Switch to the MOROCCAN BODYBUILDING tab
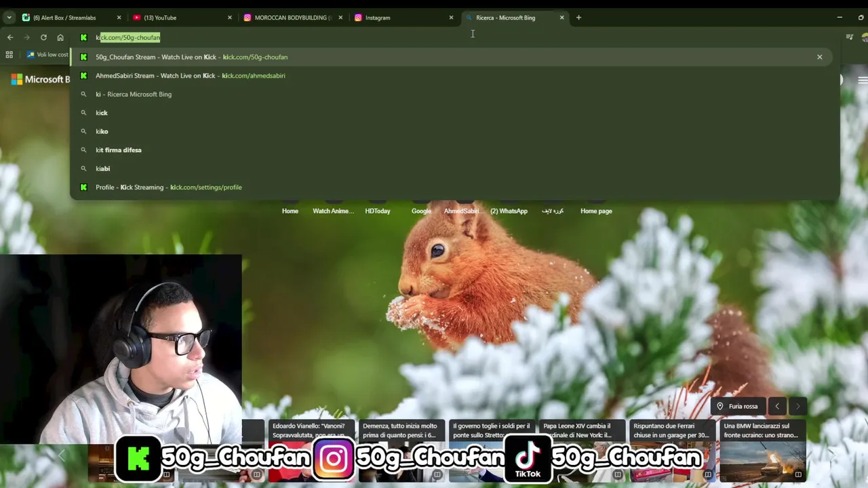 coord(293,18)
